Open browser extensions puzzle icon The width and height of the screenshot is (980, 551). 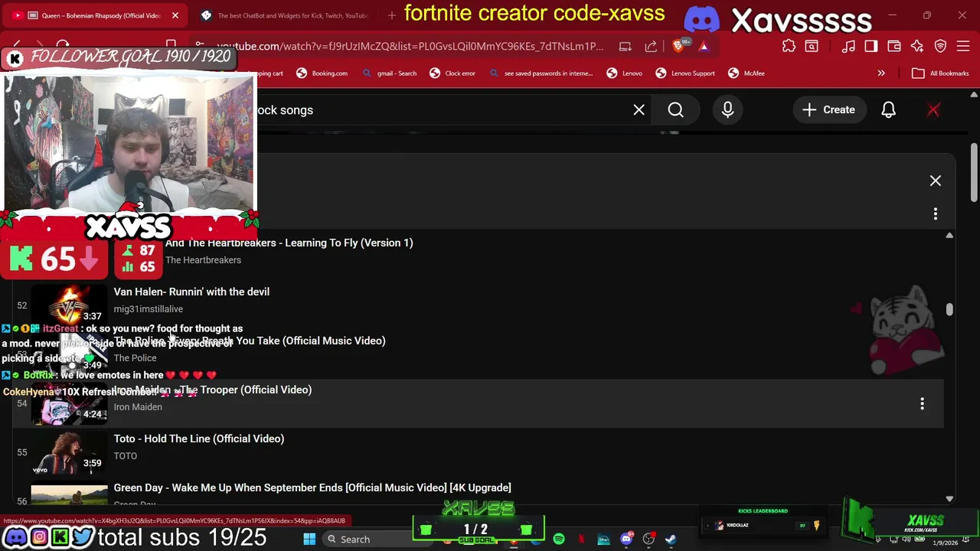[x=789, y=46]
